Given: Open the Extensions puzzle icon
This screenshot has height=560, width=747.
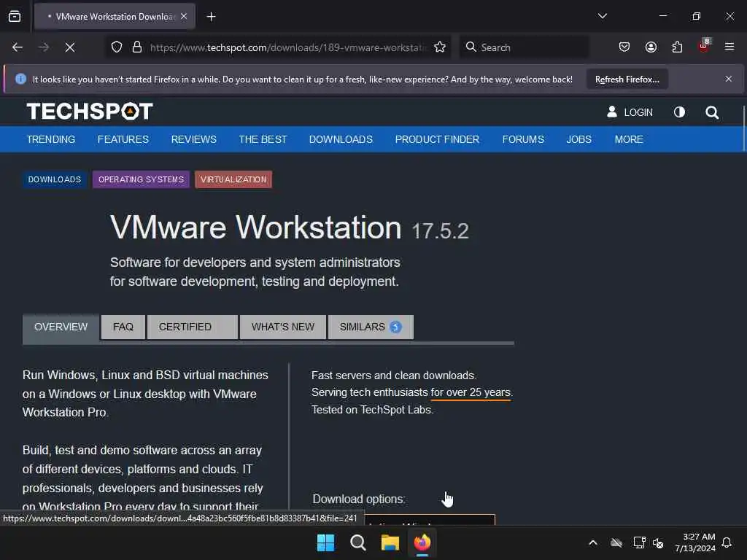Looking at the screenshot, I should coord(677,47).
